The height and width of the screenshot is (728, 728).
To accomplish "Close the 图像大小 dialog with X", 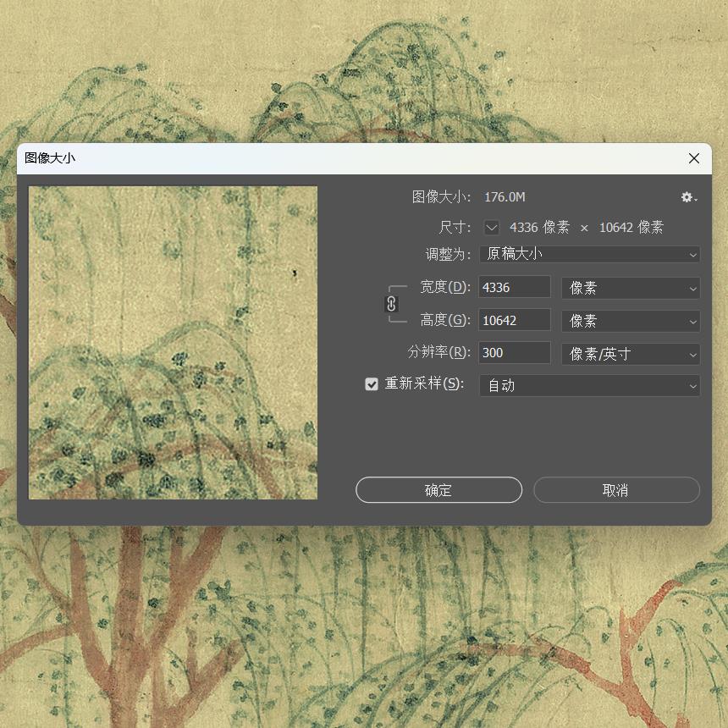I will click(x=694, y=158).
